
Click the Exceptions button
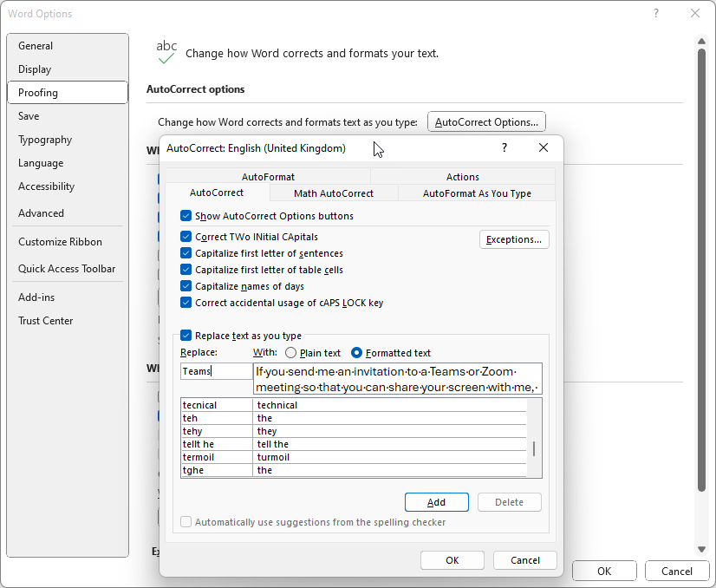tap(514, 238)
